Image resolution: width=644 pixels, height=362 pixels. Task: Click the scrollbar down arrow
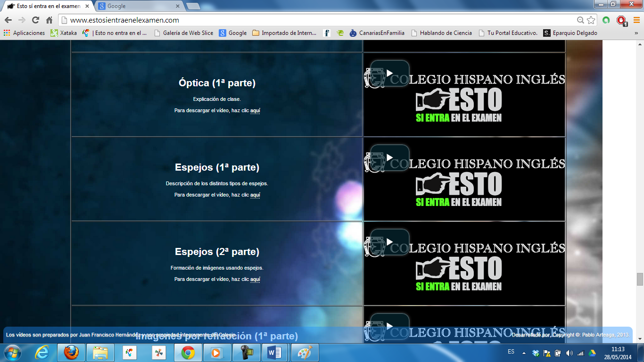640,339
